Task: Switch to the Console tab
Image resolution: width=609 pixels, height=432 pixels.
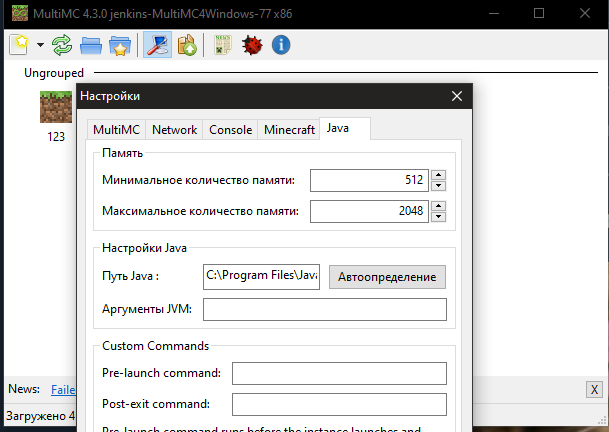Action: pos(230,130)
